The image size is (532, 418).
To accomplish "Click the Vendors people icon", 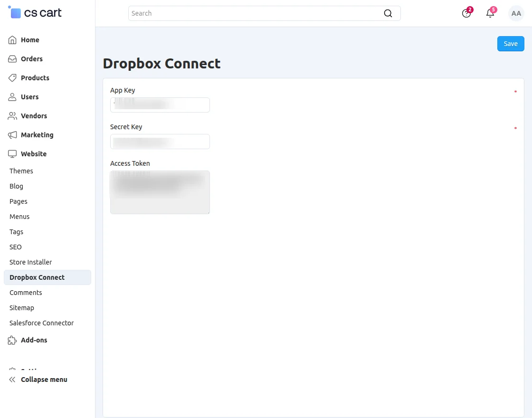I will 12,116.
